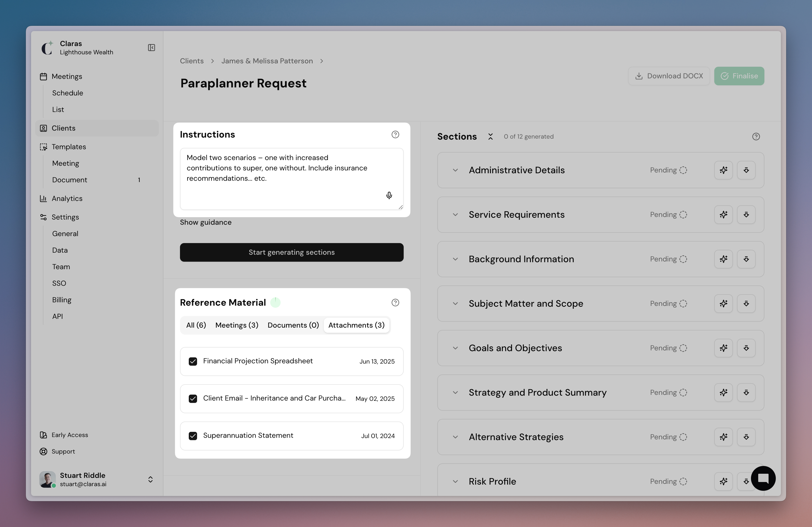Expand Service Requirements section chevron
This screenshot has width=812, height=527.
point(455,215)
